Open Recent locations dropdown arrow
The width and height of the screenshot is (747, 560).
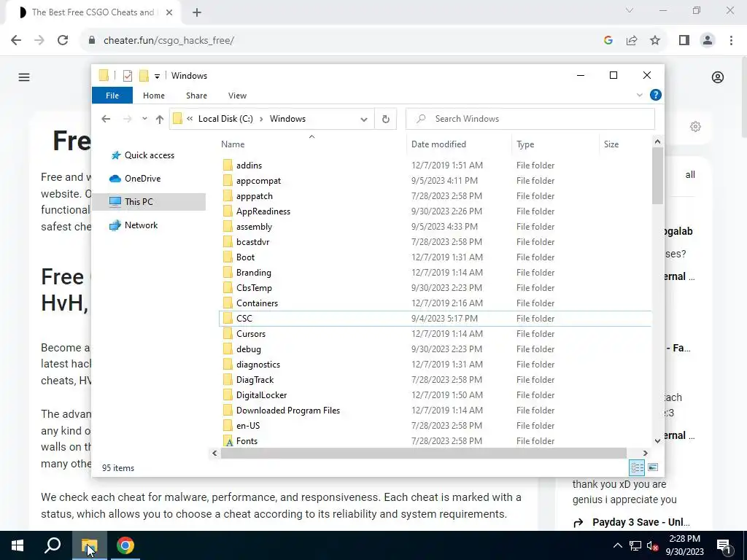pos(144,119)
